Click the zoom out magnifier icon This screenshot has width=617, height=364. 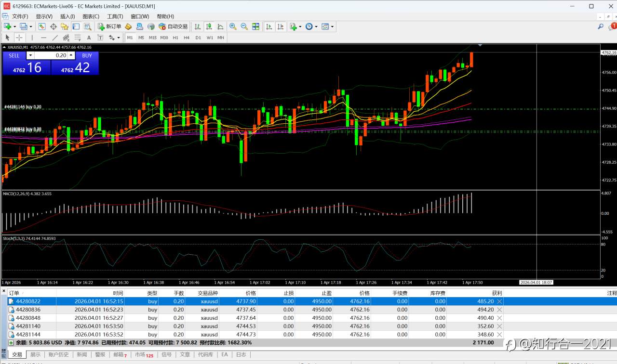pos(244,26)
